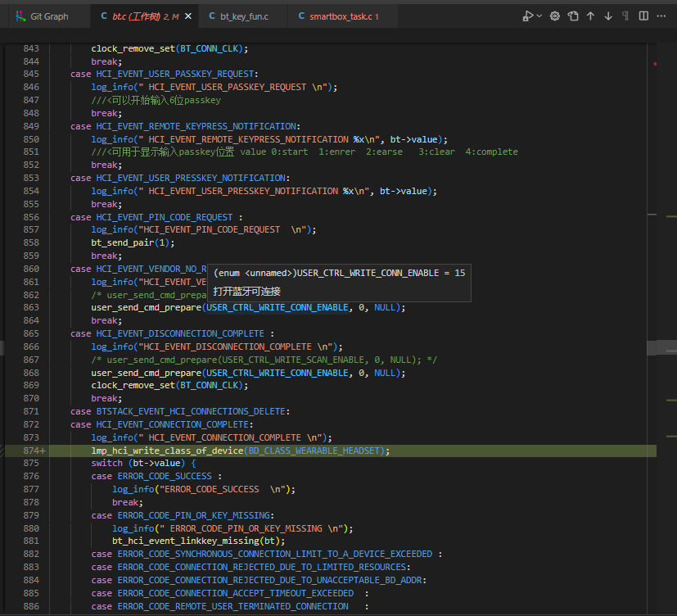The width and height of the screenshot is (677, 616).
Task: Click the commented-out SCAN_ENABLE line 867
Action: 264,360
